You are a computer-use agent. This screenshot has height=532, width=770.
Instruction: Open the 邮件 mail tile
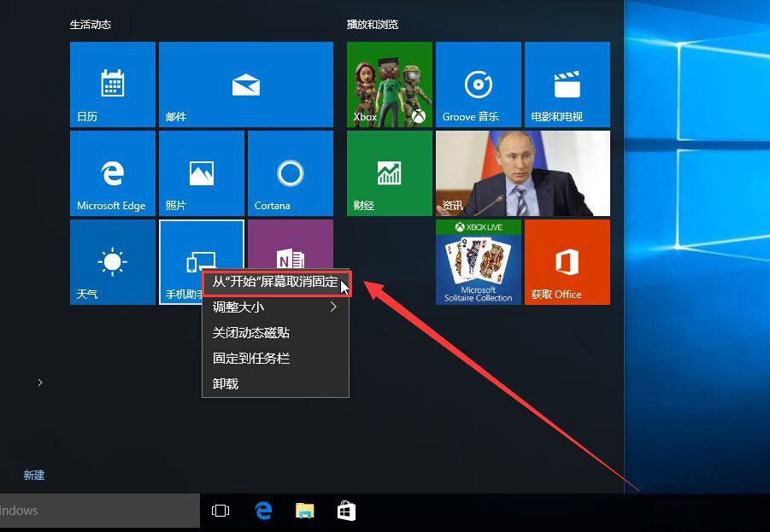246,85
